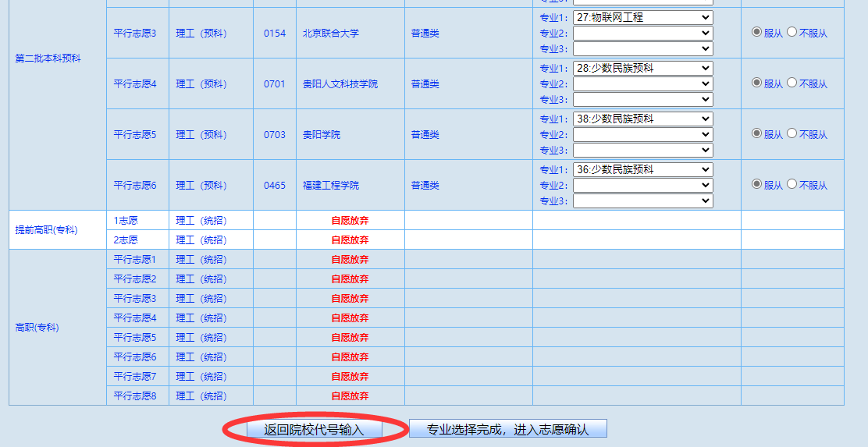Expand 专业3 dropdown for 贵阳人文科技学院

(x=642, y=100)
